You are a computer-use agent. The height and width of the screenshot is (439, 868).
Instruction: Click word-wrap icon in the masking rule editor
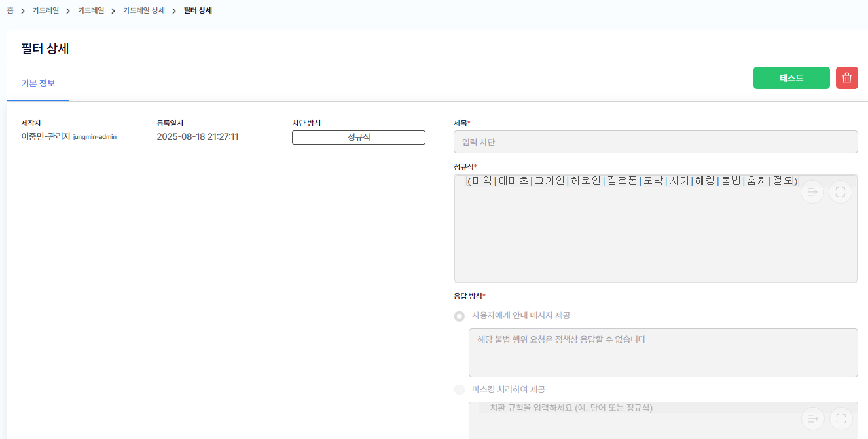[x=812, y=419]
